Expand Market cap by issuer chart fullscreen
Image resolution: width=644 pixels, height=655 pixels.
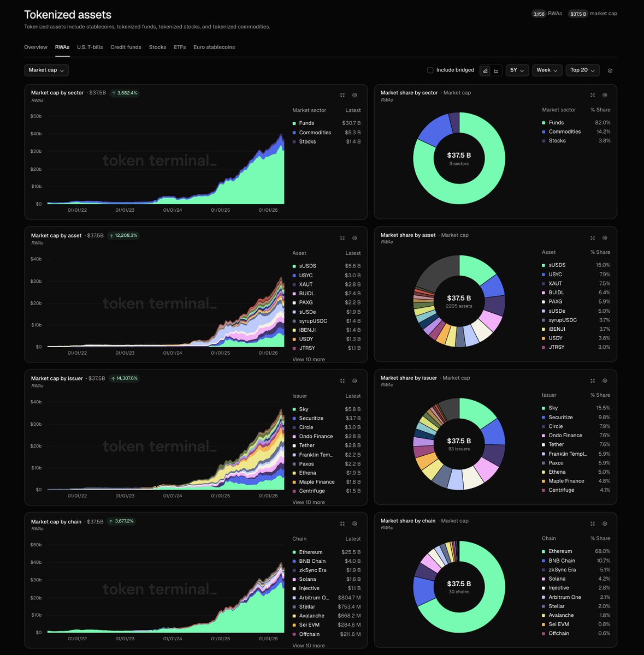tap(342, 381)
